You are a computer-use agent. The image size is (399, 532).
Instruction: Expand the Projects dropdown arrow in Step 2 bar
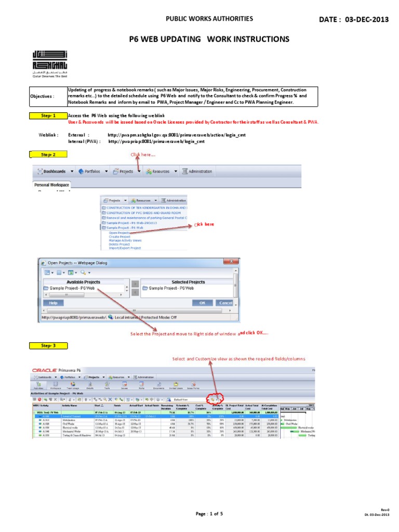pyautogui.click(x=139, y=171)
